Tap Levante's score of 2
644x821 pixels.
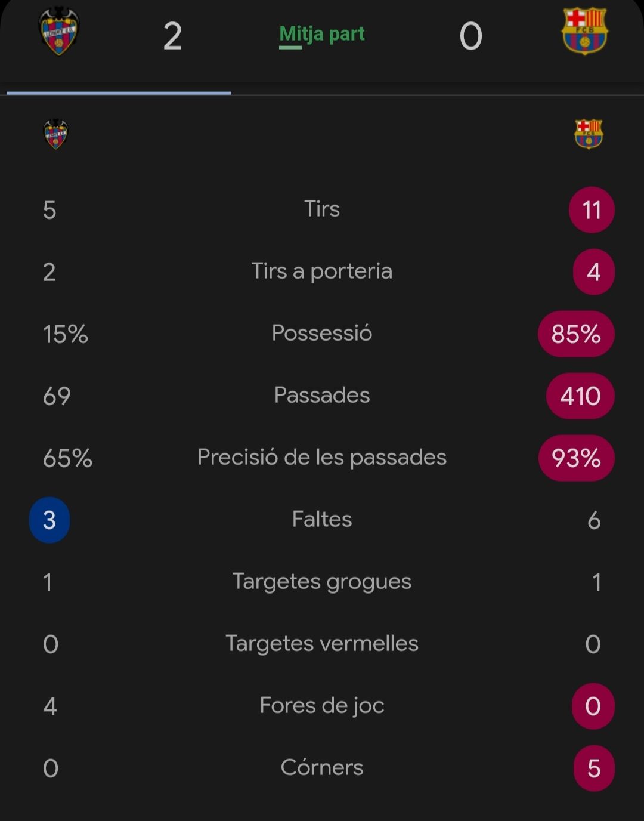(173, 36)
